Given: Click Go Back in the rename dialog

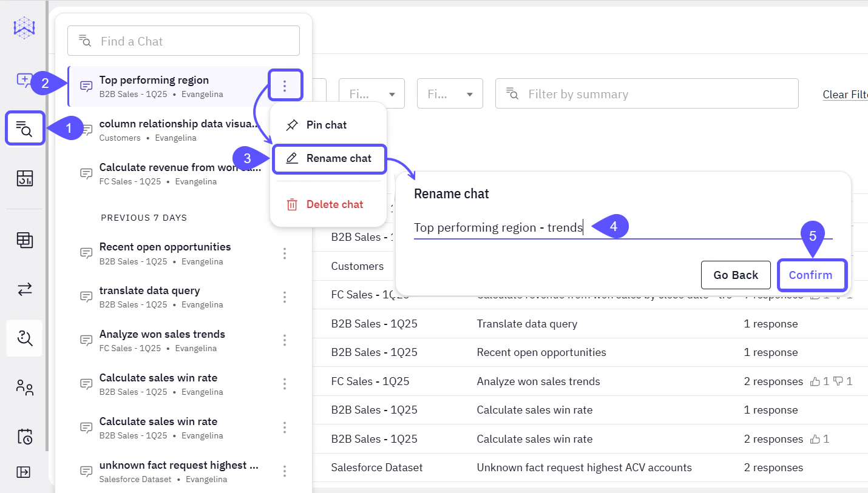Looking at the screenshot, I should click(736, 275).
